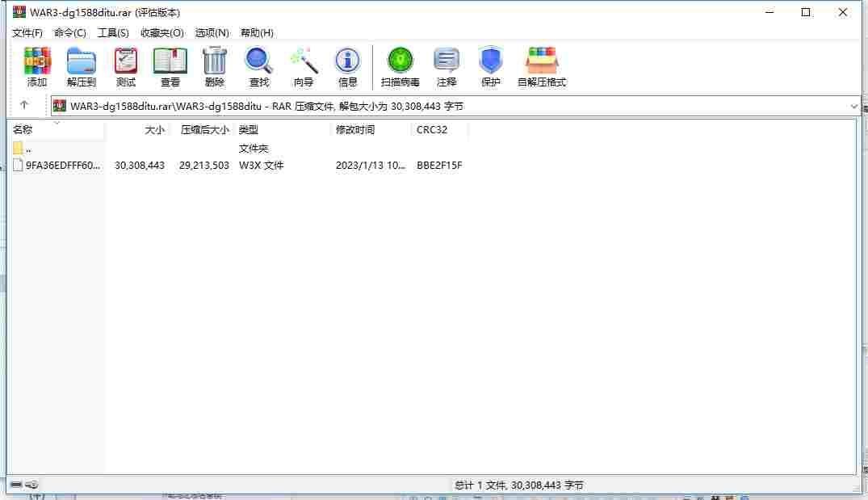This screenshot has width=868, height=500.
Task: Open the File (文件) menu
Action: [x=27, y=32]
